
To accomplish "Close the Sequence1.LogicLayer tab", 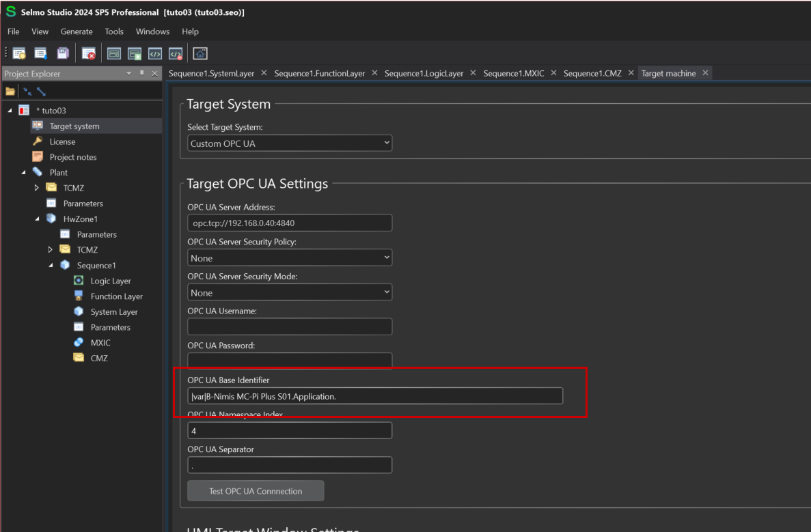I will pos(473,73).
